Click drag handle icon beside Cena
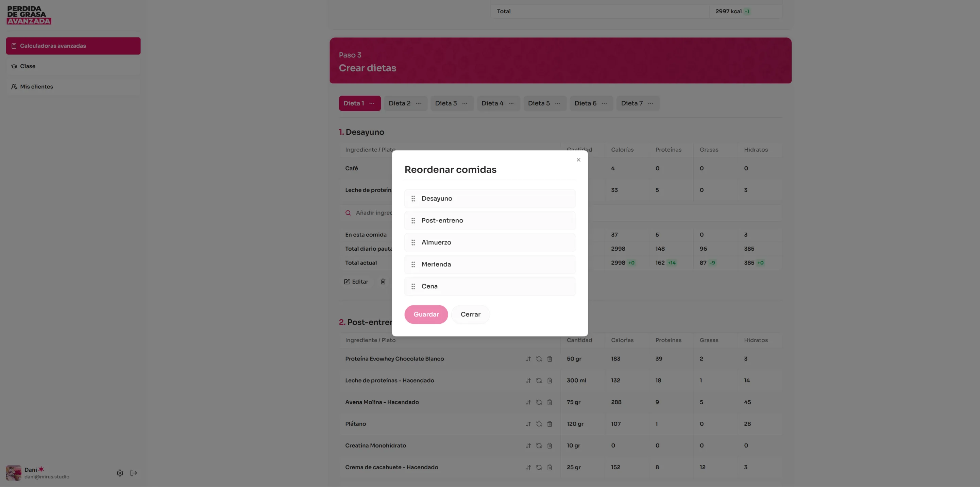Image resolution: width=980 pixels, height=487 pixels. click(x=413, y=286)
